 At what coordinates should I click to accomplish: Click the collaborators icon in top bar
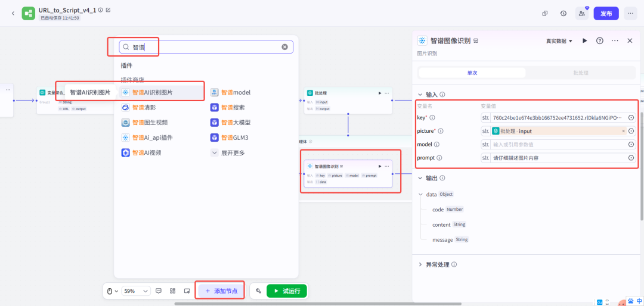(581, 13)
